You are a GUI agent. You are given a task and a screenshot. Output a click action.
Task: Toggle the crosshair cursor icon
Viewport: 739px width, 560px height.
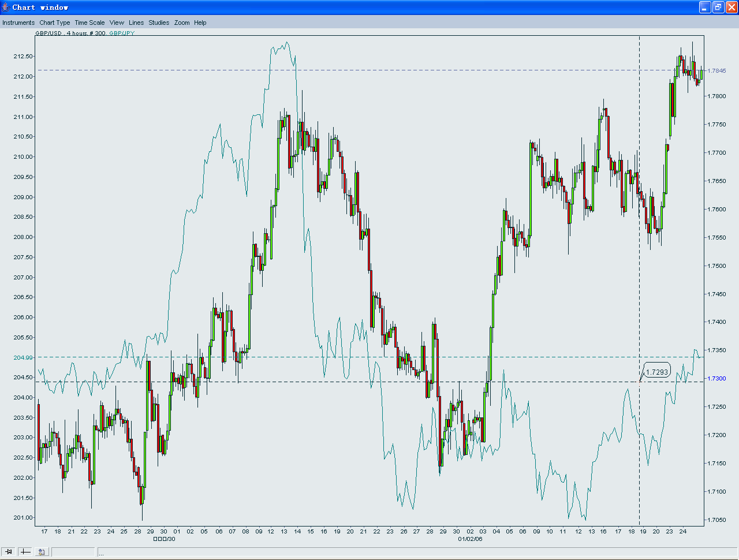(x=25, y=552)
